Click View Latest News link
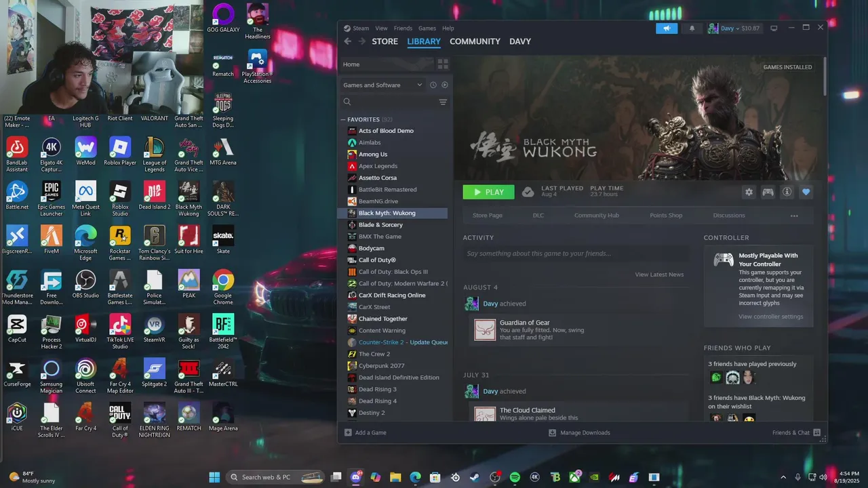This screenshot has width=868, height=488. pyautogui.click(x=659, y=274)
